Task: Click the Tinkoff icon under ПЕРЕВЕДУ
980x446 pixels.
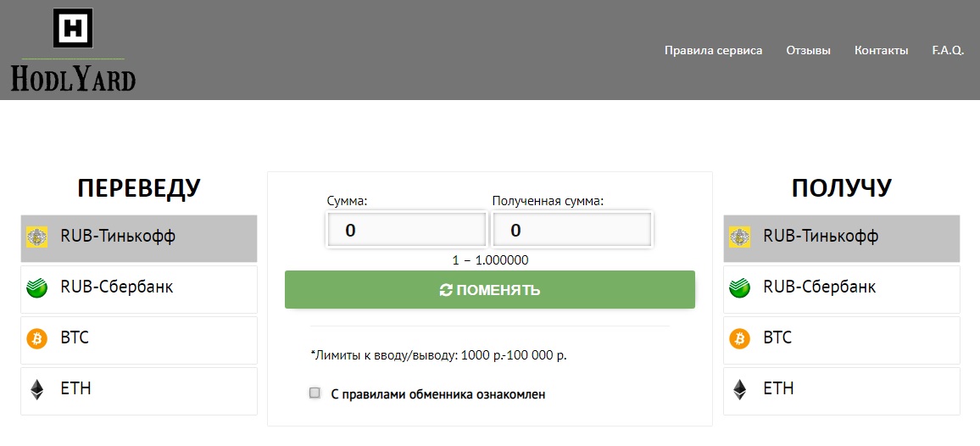Action: [37, 237]
